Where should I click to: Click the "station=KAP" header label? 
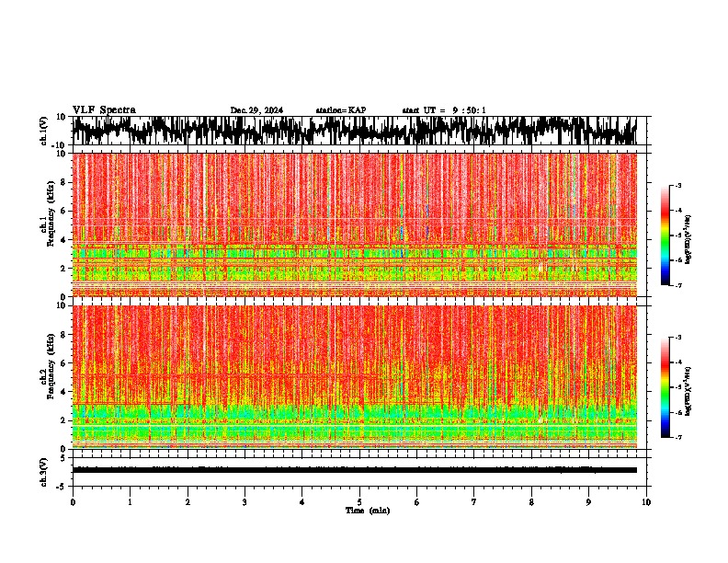point(341,110)
